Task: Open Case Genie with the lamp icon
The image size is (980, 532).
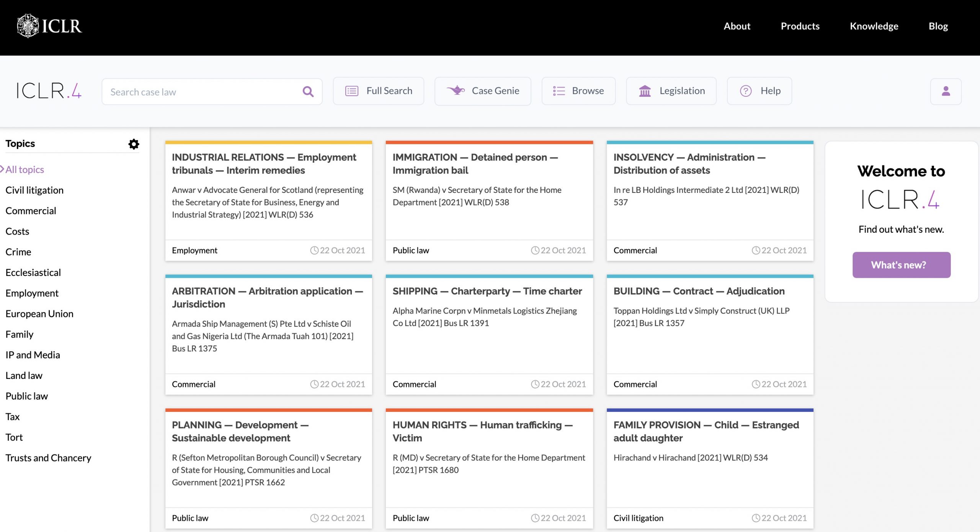Action: point(482,91)
